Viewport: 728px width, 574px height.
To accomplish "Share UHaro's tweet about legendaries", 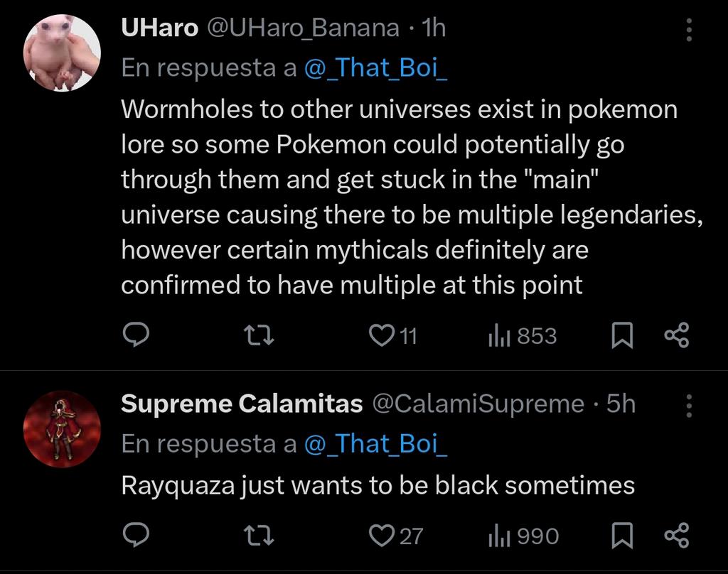I will click(x=677, y=335).
